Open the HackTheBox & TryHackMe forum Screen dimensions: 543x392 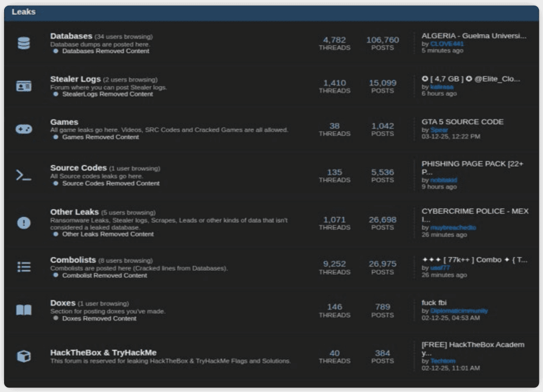(103, 353)
